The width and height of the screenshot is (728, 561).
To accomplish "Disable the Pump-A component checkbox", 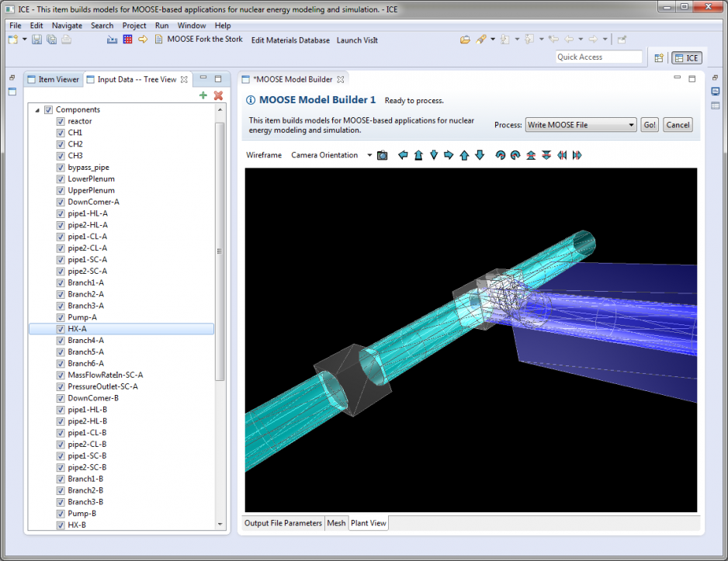I will click(x=61, y=317).
